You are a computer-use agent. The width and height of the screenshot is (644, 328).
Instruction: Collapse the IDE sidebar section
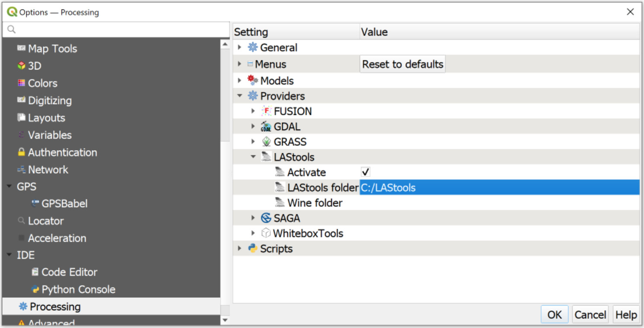[10, 255]
